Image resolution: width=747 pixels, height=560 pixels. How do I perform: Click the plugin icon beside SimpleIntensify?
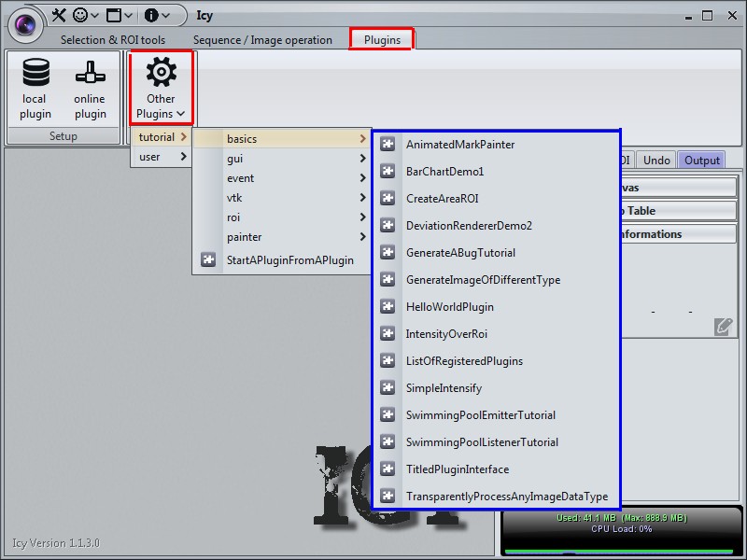pyautogui.click(x=388, y=387)
